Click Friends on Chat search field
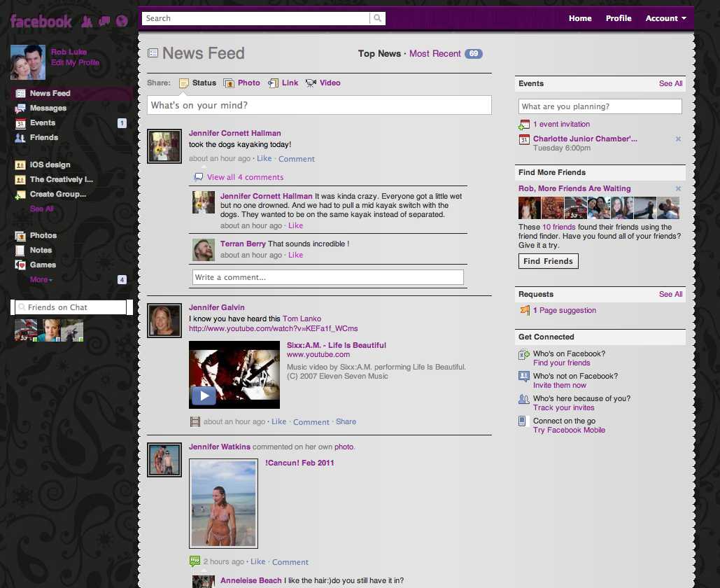Screen dimensions: 720x588 (71, 307)
